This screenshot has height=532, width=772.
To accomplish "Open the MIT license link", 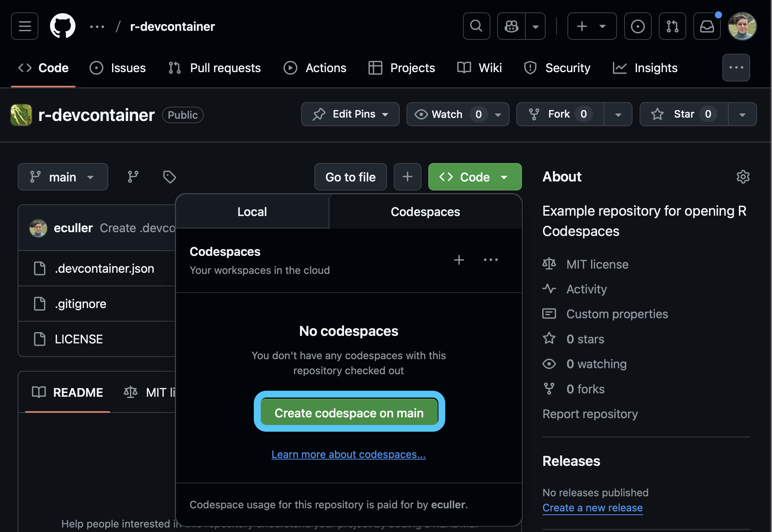I will 598,264.
